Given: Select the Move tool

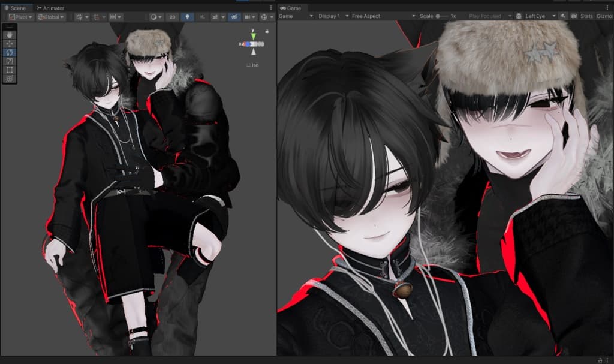Looking at the screenshot, I should (10, 44).
